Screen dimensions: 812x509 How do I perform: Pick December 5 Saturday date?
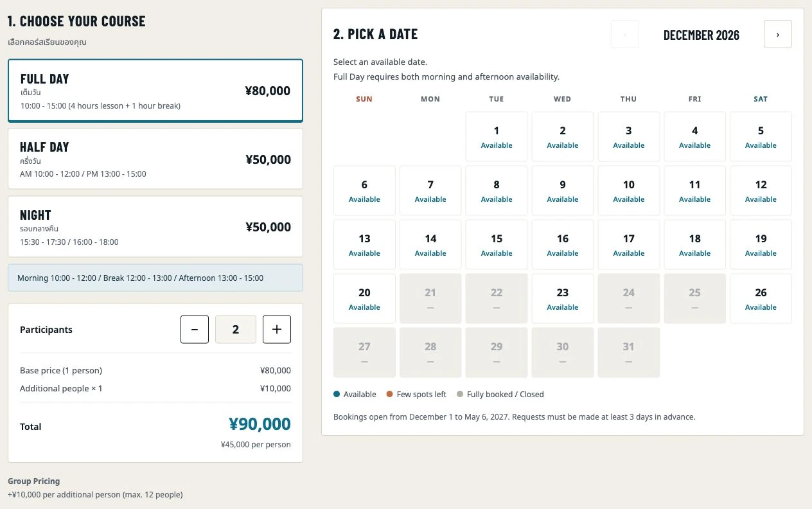click(761, 137)
